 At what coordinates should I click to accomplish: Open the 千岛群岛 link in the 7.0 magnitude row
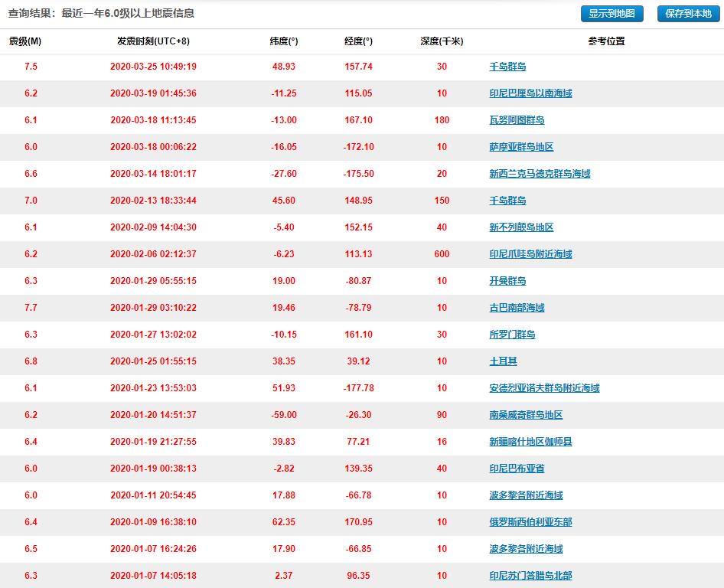(x=507, y=201)
